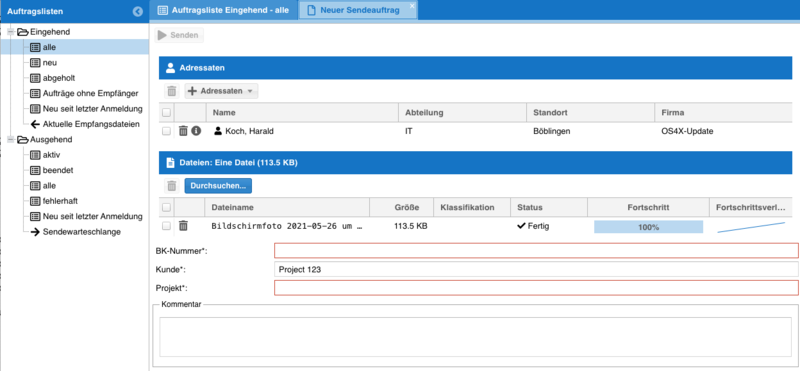Toggle select-all checkbox in Adressaten table

point(166,112)
